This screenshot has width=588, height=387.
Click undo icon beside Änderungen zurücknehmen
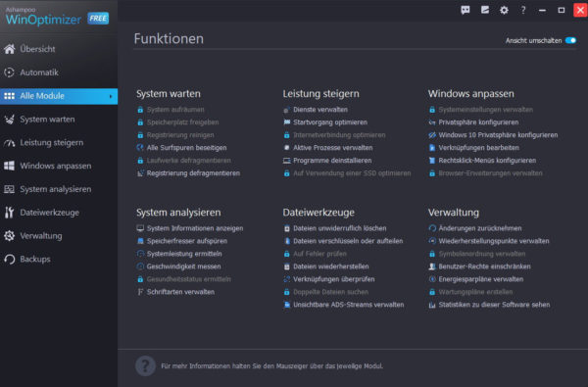(x=432, y=228)
